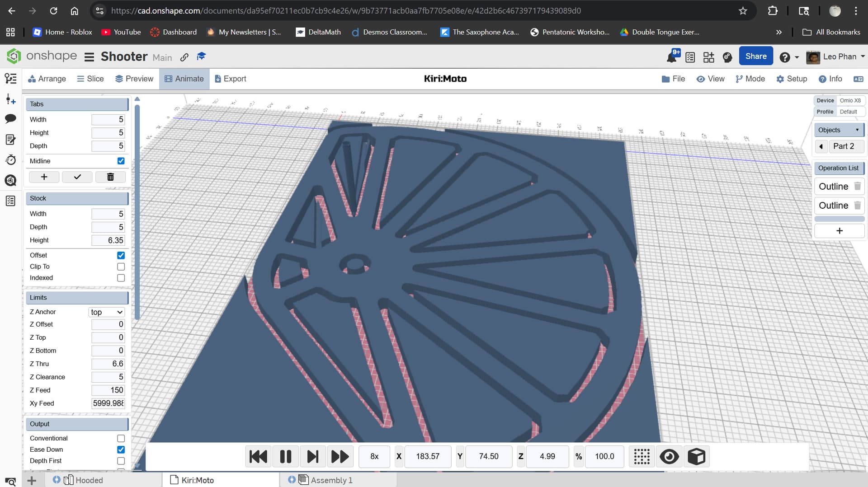Viewport: 868px width, 487px height.
Task: Open the Setup menu
Action: (792, 79)
